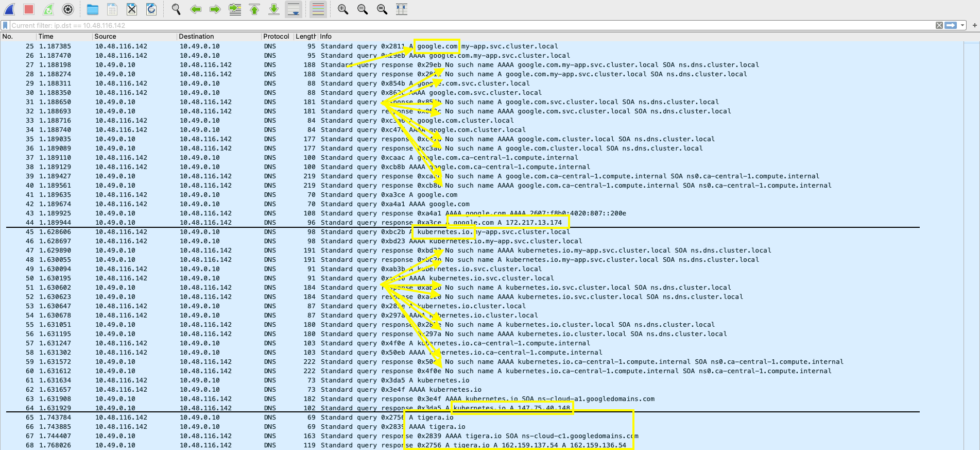980x450 pixels.
Task: Go back with the green left arrow
Action: point(196,9)
